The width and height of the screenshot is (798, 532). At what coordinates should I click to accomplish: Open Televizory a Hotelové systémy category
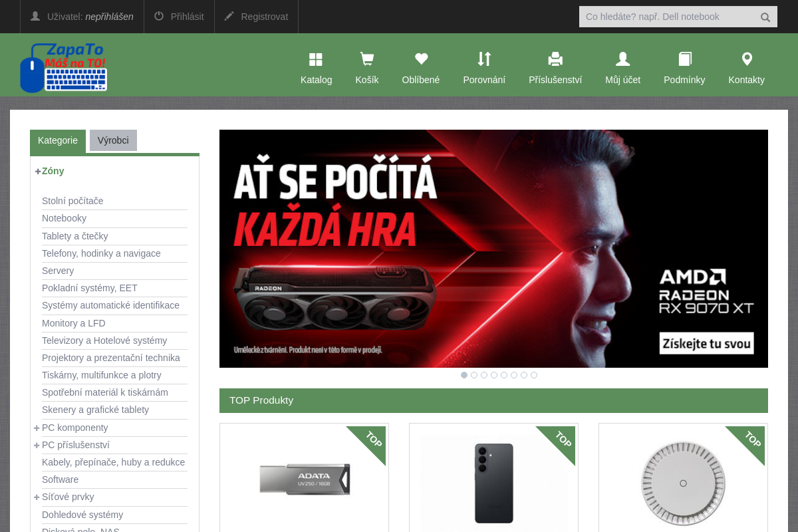(104, 340)
